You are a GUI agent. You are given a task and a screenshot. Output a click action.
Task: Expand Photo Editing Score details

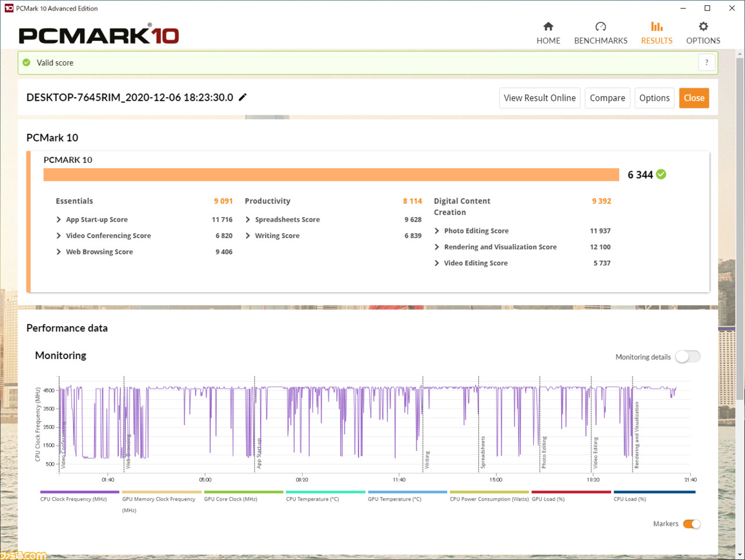tap(437, 231)
